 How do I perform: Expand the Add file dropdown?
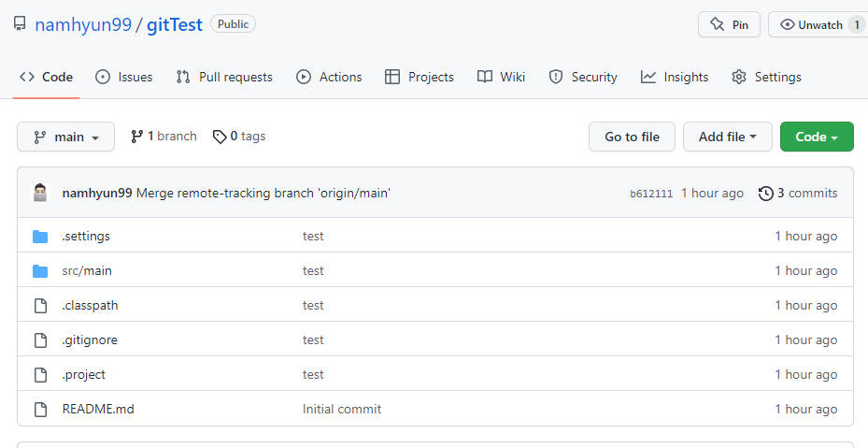pyautogui.click(x=728, y=137)
